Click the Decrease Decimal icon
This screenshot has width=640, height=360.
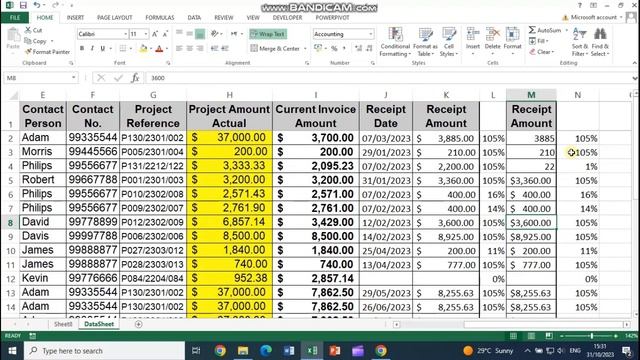pyautogui.click(x=369, y=49)
